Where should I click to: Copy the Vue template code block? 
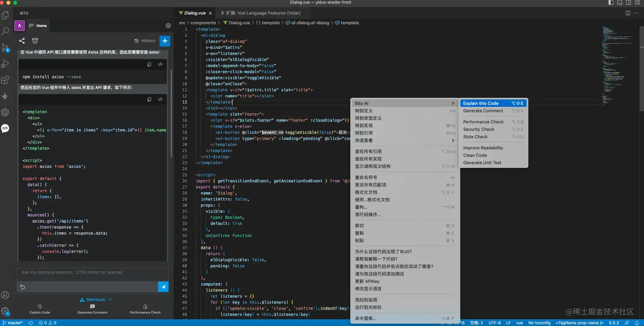coord(149,99)
